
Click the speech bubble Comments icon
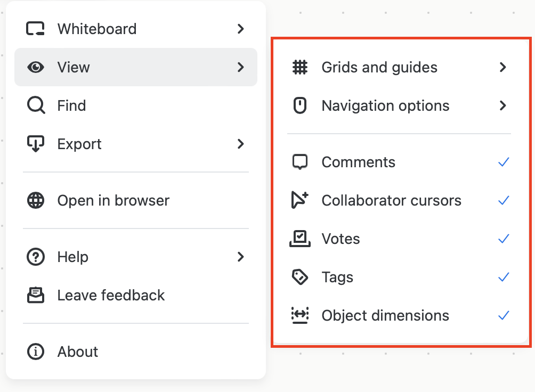tap(300, 162)
